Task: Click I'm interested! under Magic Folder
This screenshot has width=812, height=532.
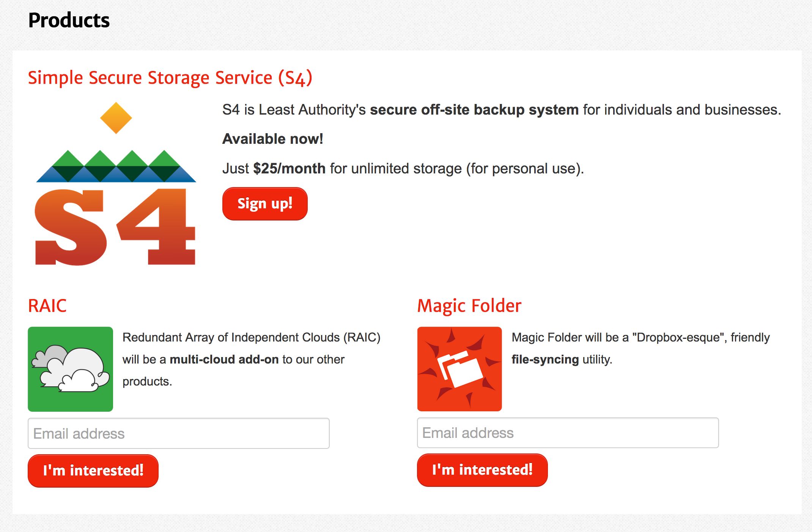Action: pyautogui.click(x=482, y=470)
